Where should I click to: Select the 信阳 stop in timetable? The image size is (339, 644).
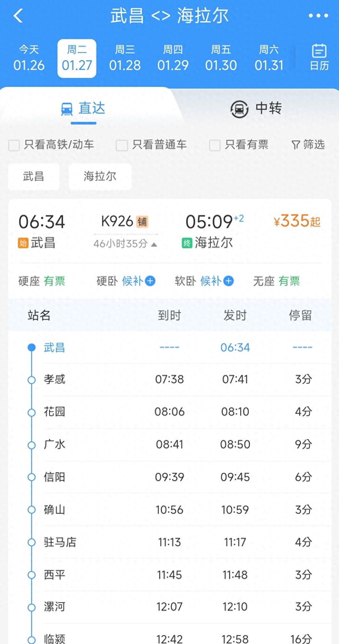pos(54,477)
